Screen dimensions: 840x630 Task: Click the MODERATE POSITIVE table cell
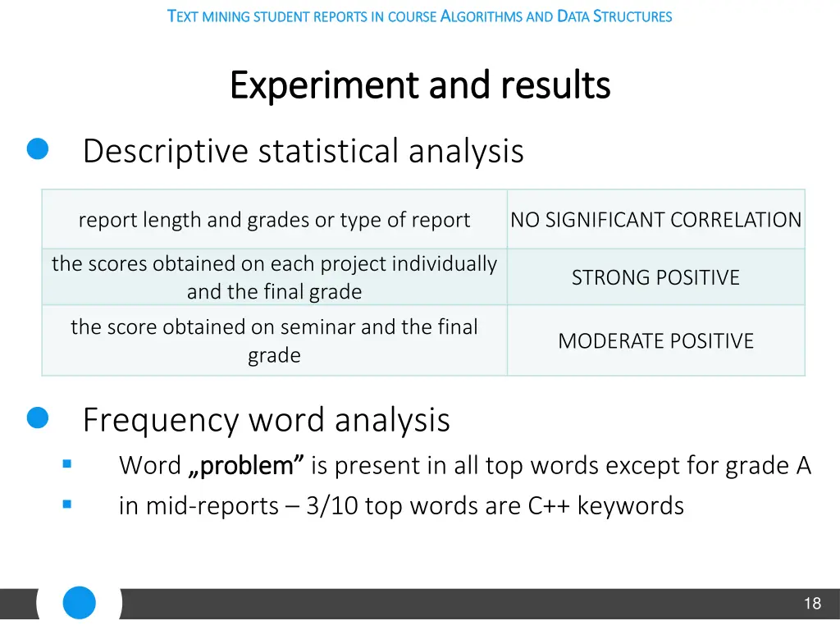coord(655,340)
